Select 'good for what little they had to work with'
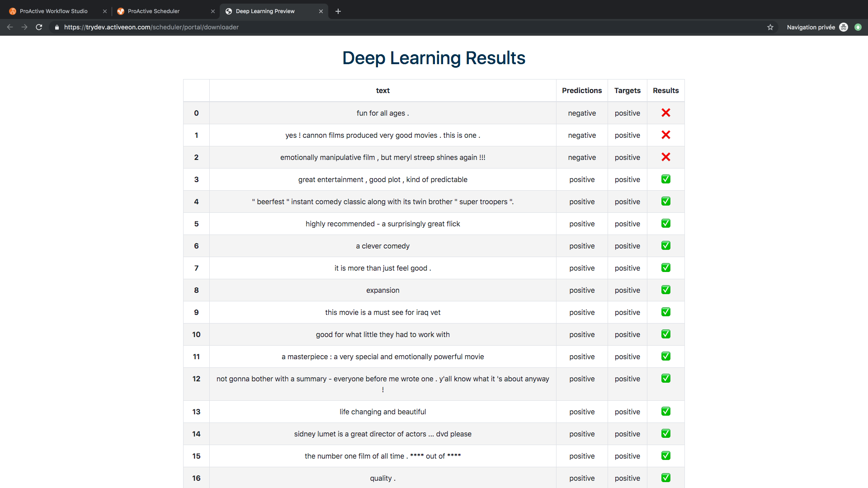Viewport: 868px width, 488px height. 383,334
